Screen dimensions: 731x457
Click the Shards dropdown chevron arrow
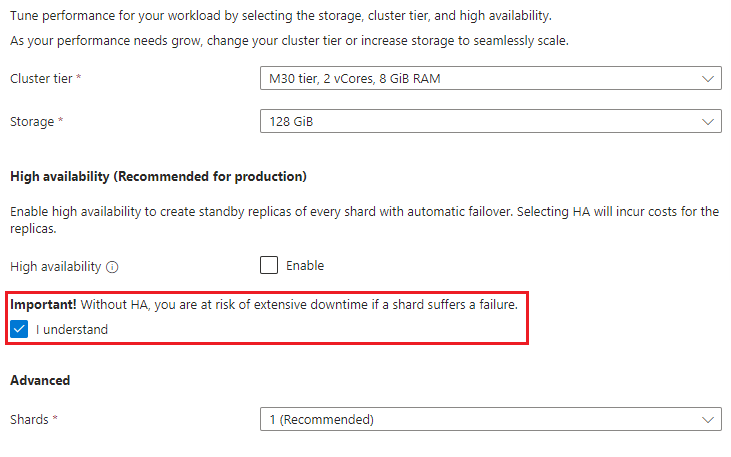[x=708, y=420]
